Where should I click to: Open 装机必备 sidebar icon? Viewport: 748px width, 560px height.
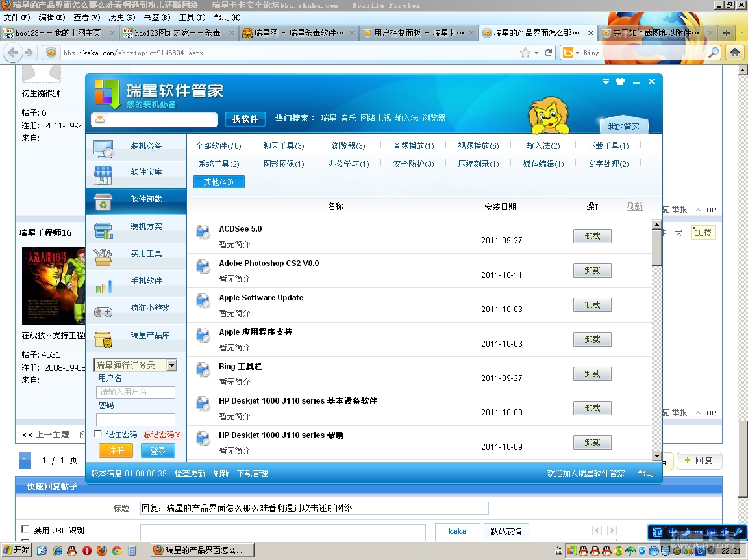pos(103,149)
